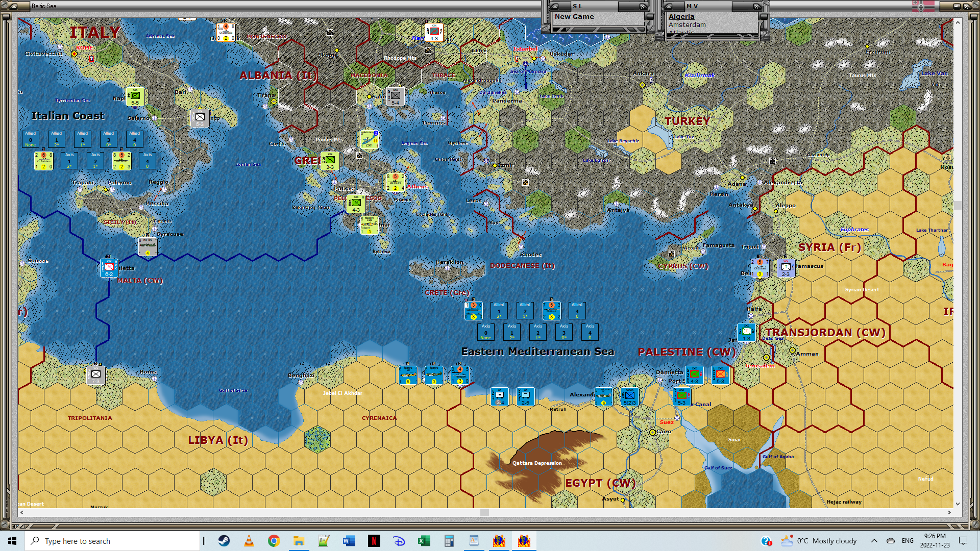Image resolution: width=980 pixels, height=551 pixels.
Task: Show hidden system tray icons chevron
Action: click(x=874, y=541)
